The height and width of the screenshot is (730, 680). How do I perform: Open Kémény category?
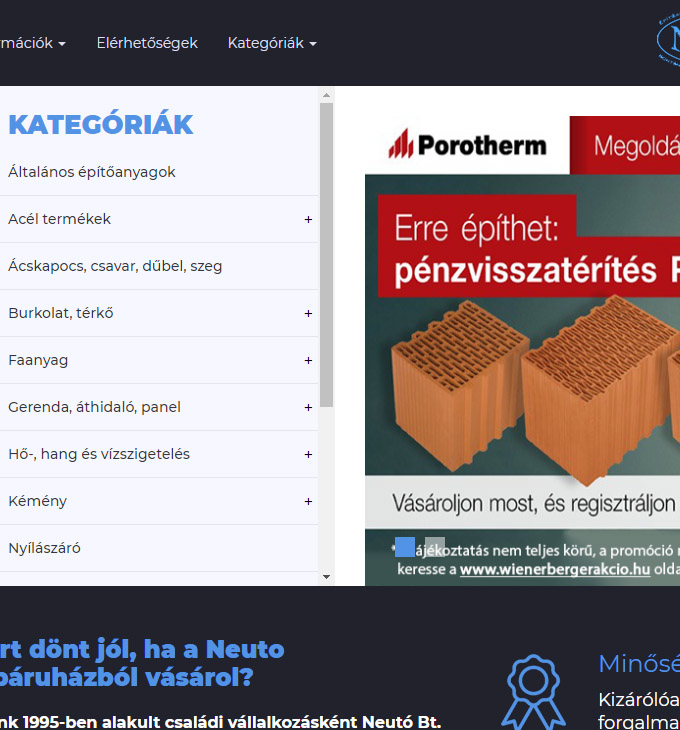38,501
